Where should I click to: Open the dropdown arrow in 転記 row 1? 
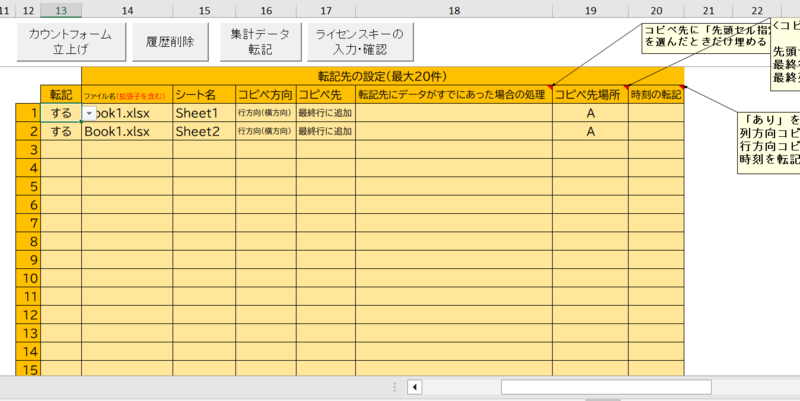point(90,113)
